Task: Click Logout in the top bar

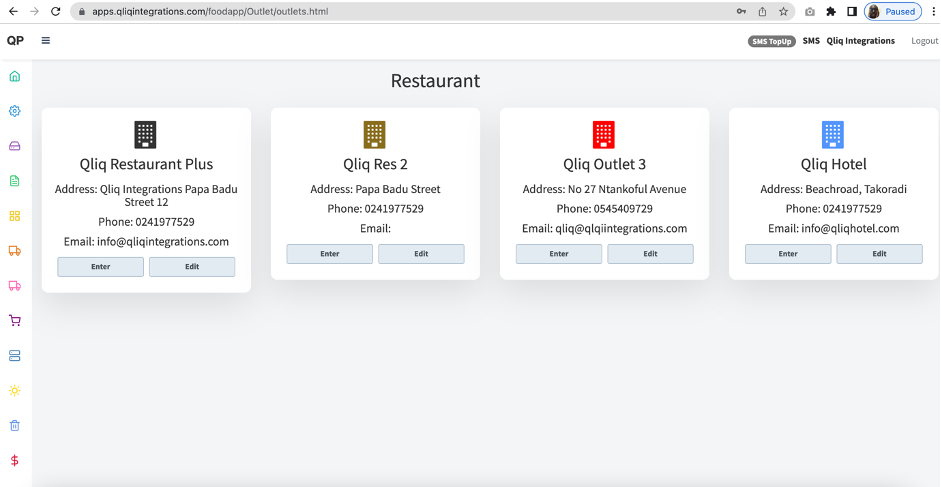Action: [x=924, y=41]
